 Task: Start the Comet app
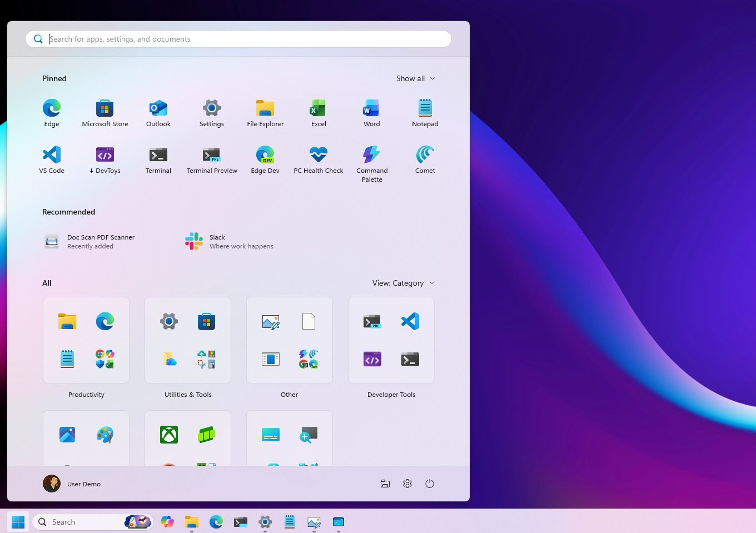425,160
